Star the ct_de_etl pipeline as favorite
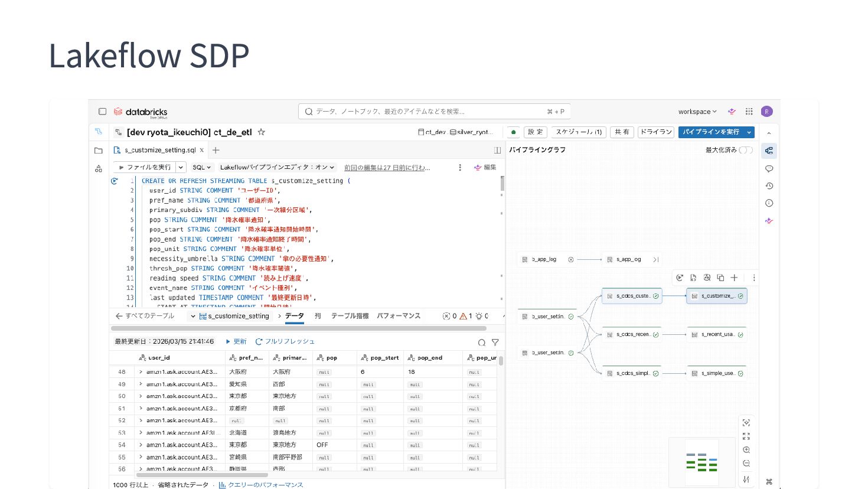 [262, 132]
